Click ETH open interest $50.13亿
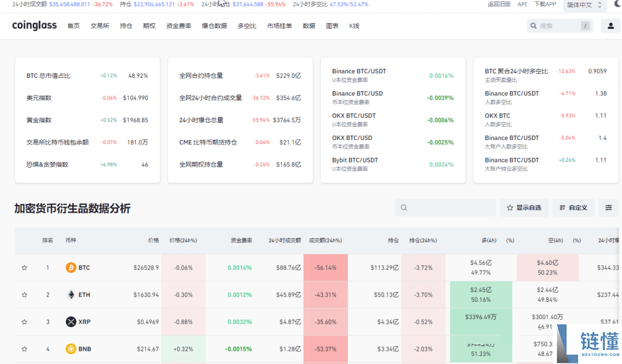The image size is (622, 364). pyautogui.click(x=386, y=295)
